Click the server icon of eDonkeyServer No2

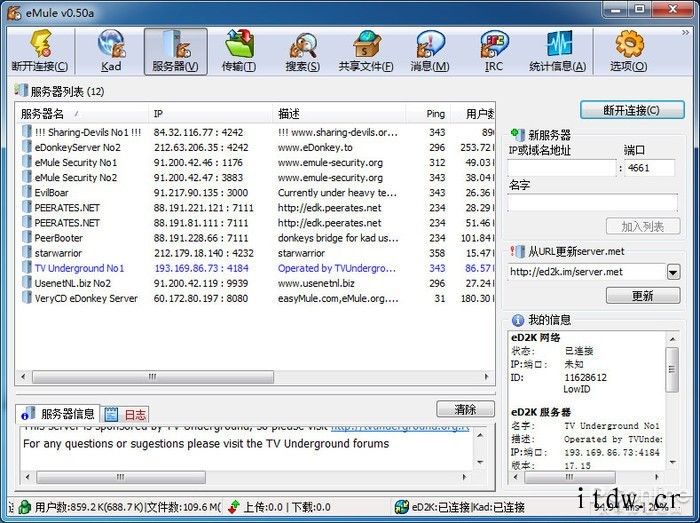click(x=27, y=147)
